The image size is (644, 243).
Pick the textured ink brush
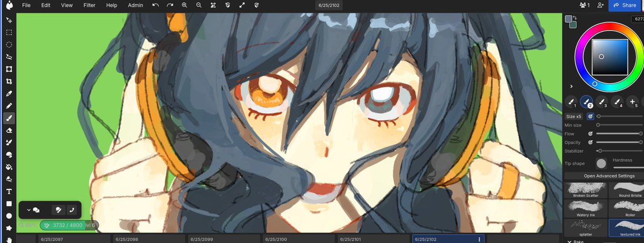click(x=627, y=228)
